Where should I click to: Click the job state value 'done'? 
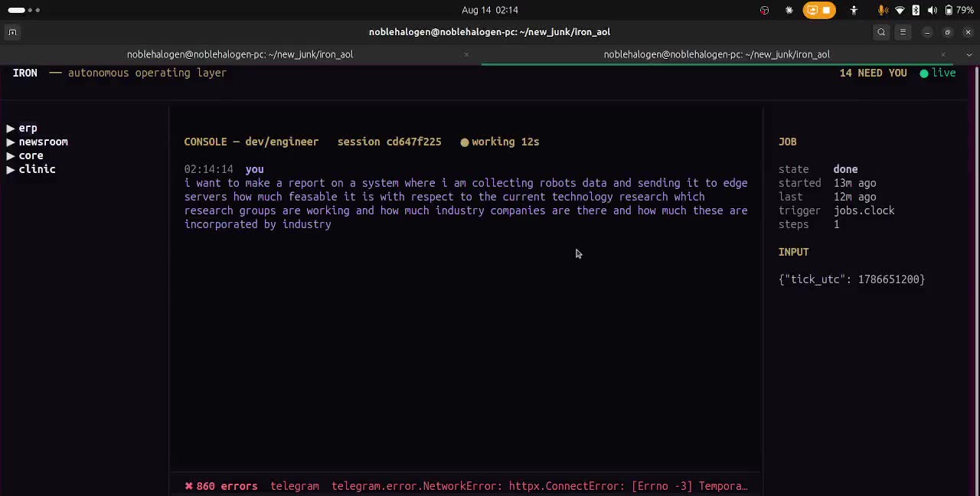(845, 170)
